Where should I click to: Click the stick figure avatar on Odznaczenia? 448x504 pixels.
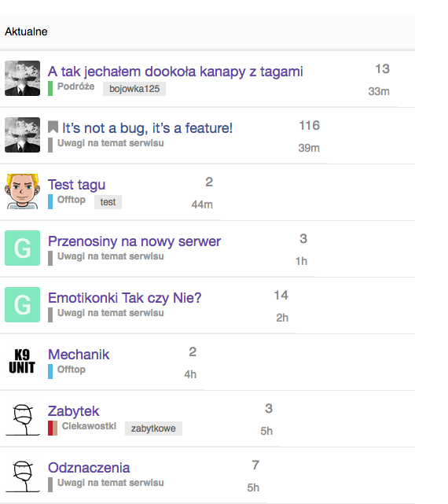tap(23, 474)
